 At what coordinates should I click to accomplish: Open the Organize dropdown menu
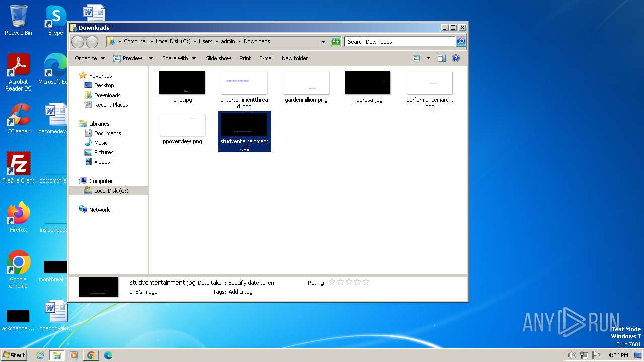[90, 58]
